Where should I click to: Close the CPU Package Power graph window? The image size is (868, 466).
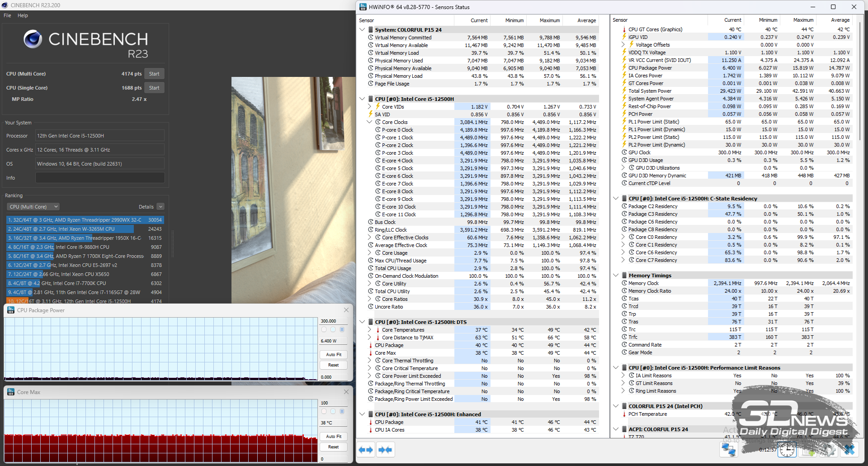click(346, 310)
